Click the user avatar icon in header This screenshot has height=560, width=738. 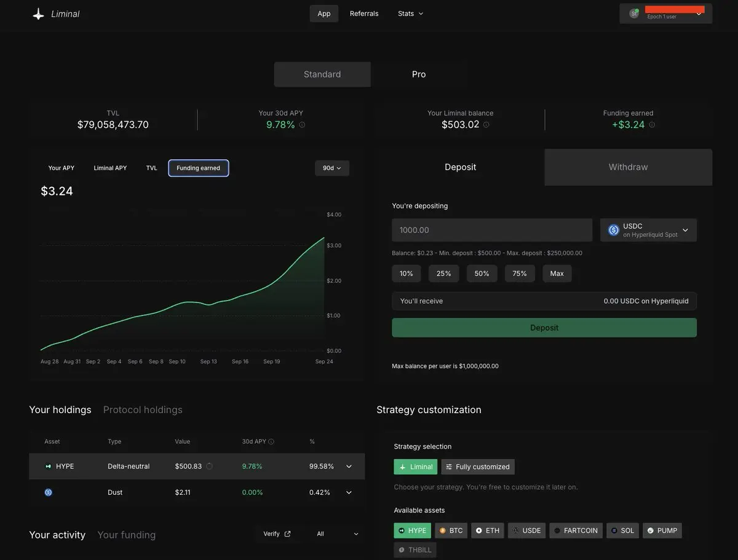[x=633, y=14]
